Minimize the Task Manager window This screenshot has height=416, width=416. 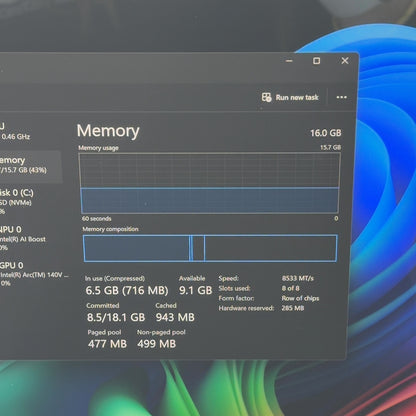(289, 61)
